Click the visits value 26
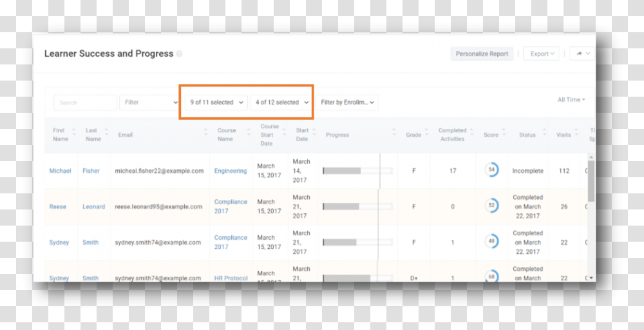This screenshot has width=644, height=330. tap(564, 207)
